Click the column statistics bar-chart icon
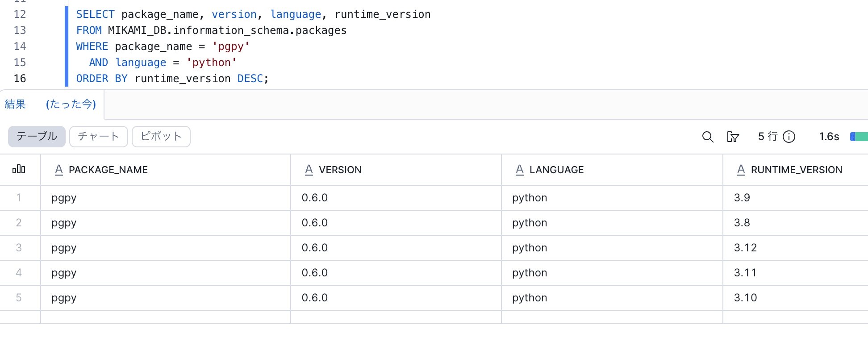This screenshot has width=868, height=342. click(x=19, y=169)
